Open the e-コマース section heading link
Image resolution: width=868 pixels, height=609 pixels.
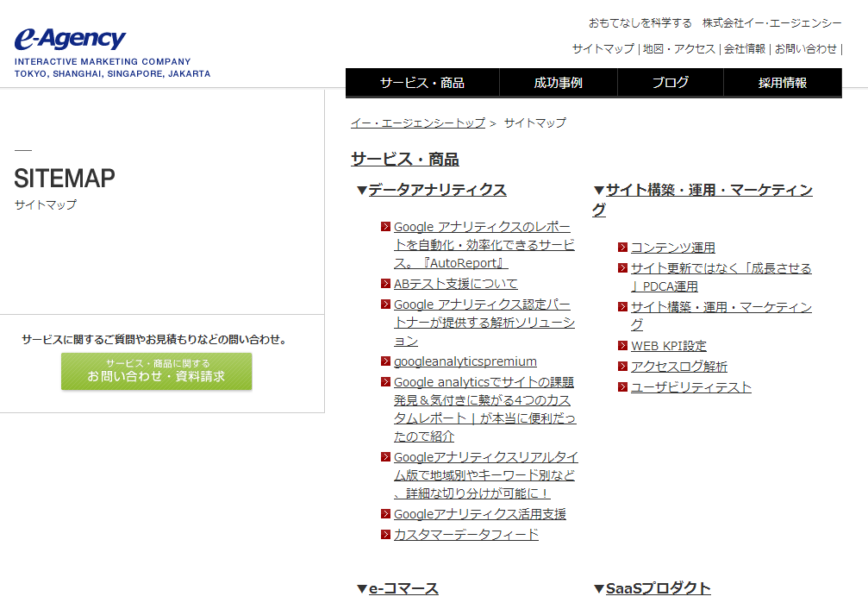[x=403, y=588]
